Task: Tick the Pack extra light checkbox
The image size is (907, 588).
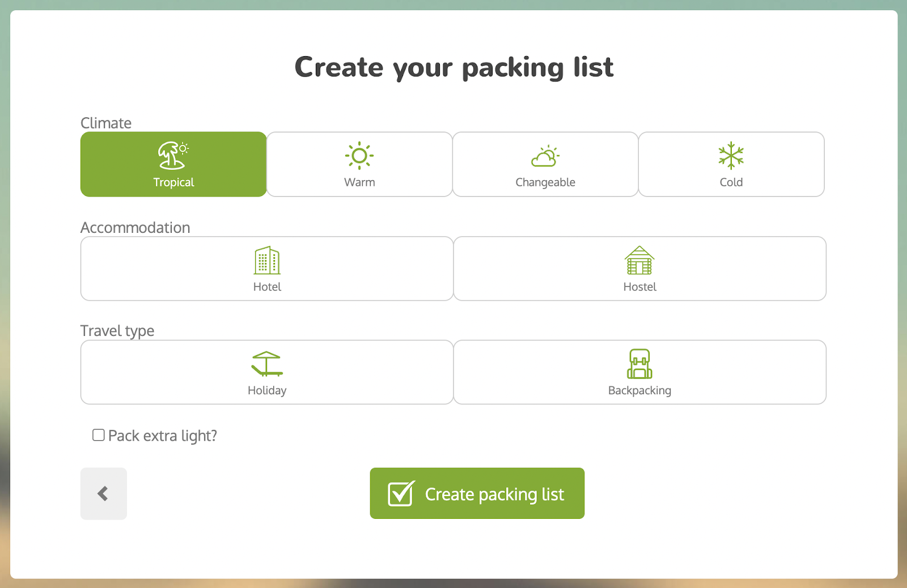Action: (99, 435)
